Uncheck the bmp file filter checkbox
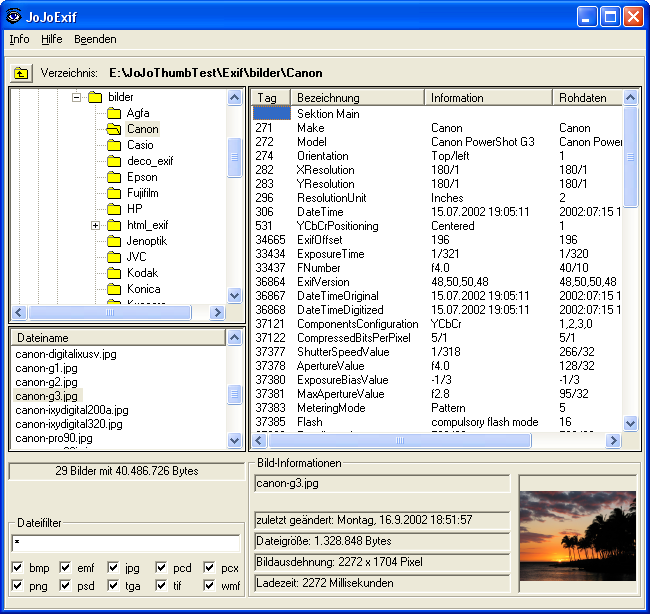 (18, 568)
